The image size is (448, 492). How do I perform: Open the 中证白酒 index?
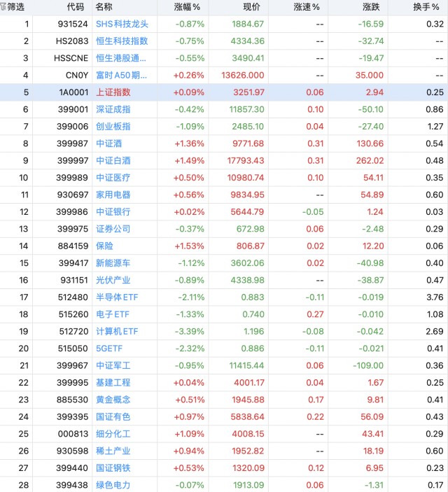[113, 161]
